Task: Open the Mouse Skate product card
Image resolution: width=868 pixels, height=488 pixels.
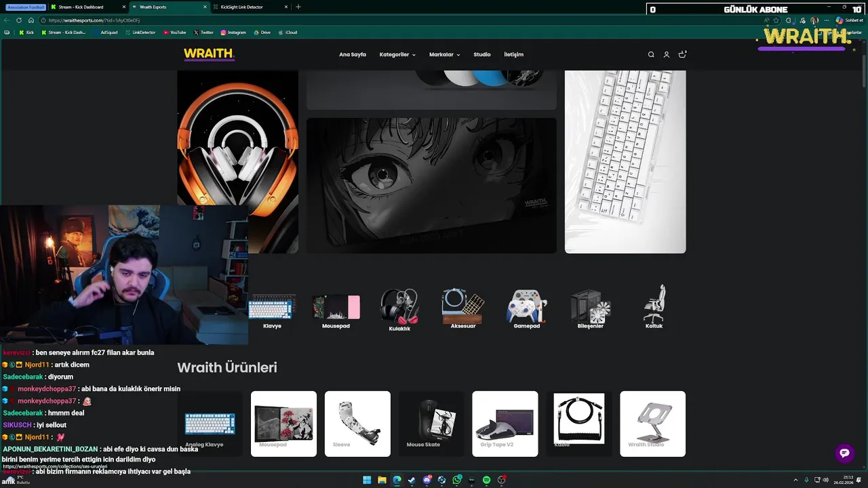Action: 431,424
